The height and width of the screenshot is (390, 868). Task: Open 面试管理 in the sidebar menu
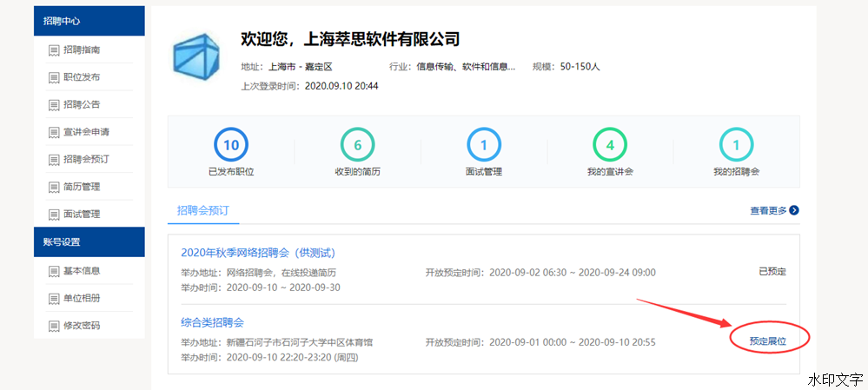(x=82, y=214)
